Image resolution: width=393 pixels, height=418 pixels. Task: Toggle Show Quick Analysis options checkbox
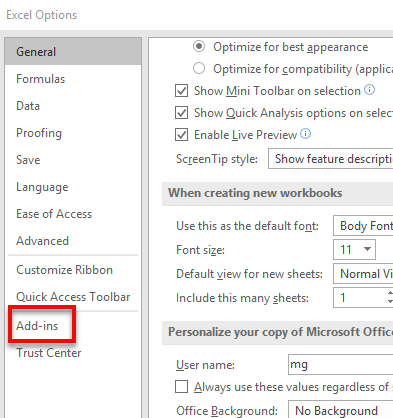[181, 113]
